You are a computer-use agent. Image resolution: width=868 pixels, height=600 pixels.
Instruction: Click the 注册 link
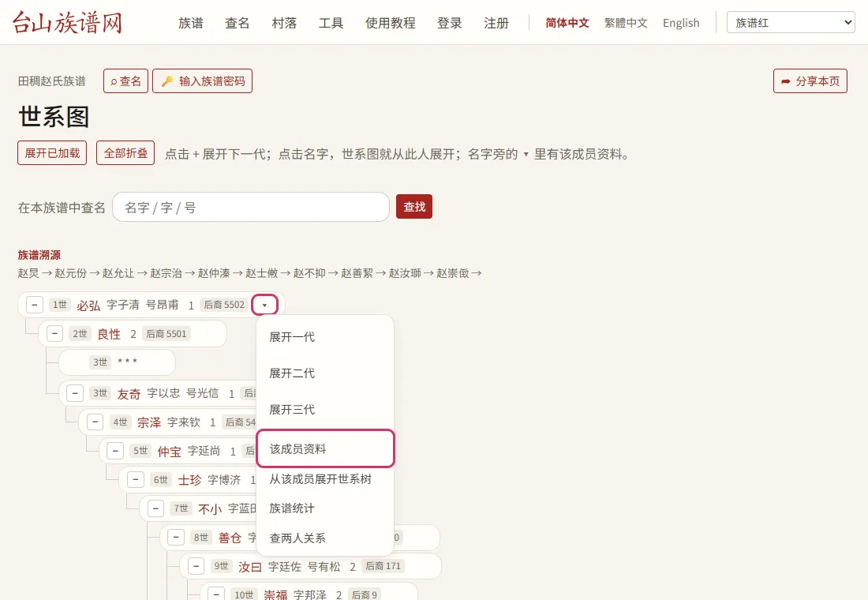pyautogui.click(x=496, y=23)
